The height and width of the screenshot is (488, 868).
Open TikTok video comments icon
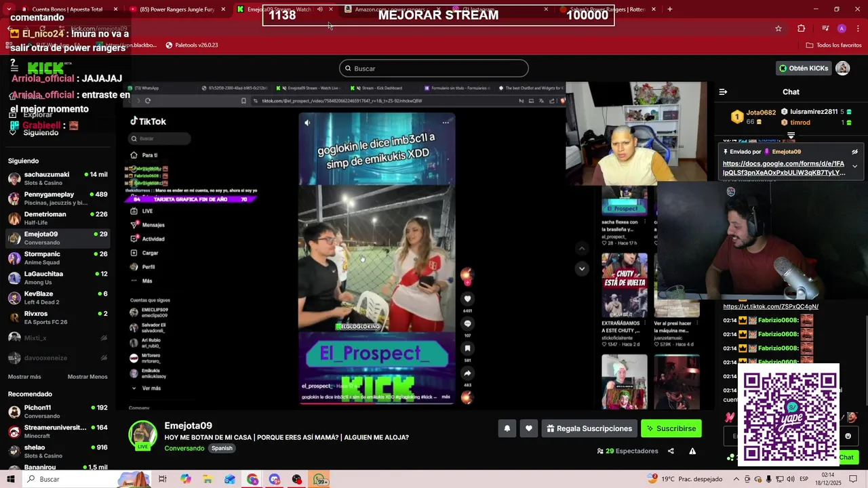467,324
